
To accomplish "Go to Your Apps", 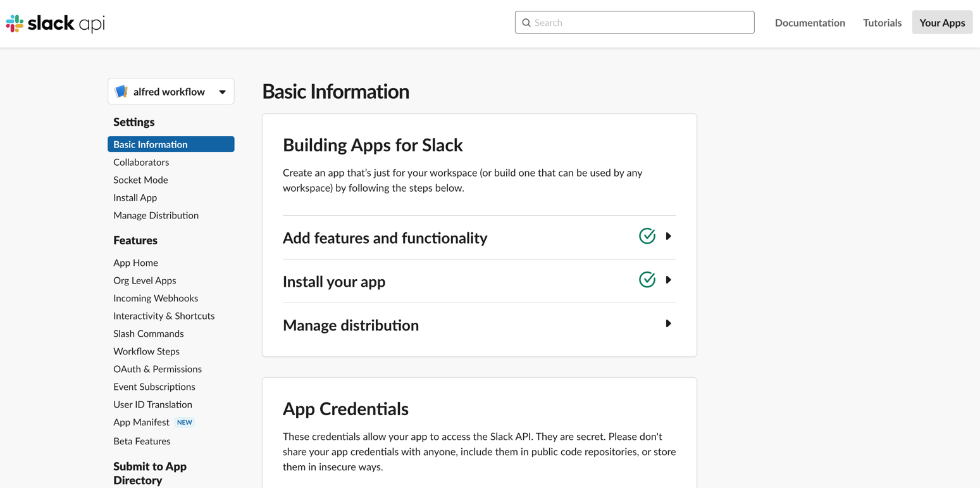I will [942, 23].
